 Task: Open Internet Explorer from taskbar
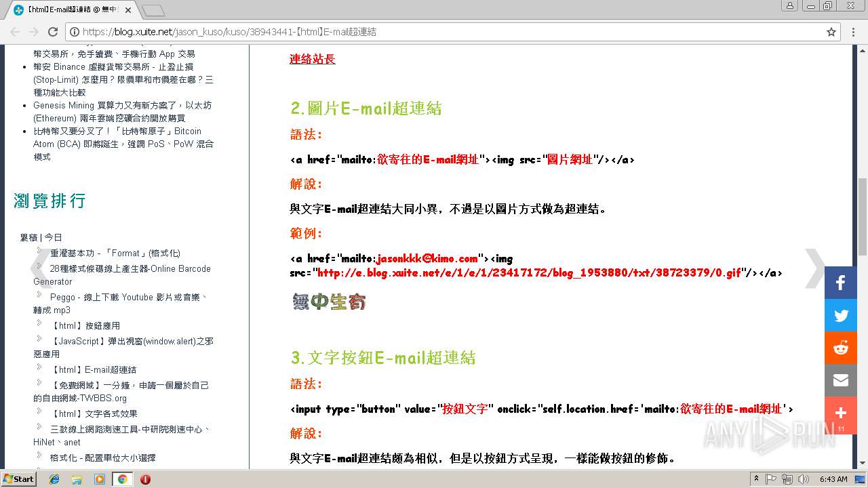pyautogui.click(x=54, y=479)
